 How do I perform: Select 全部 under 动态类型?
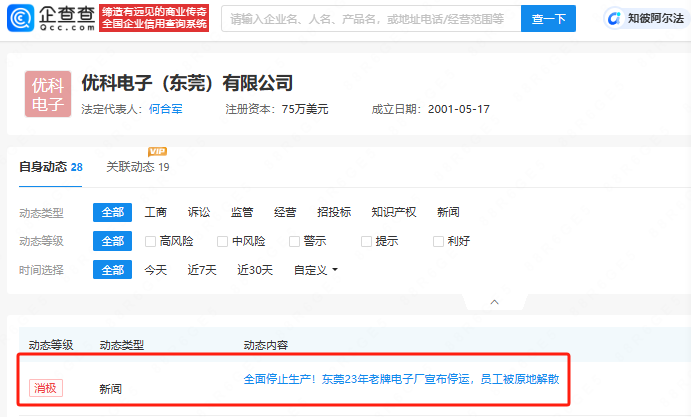[x=112, y=212]
